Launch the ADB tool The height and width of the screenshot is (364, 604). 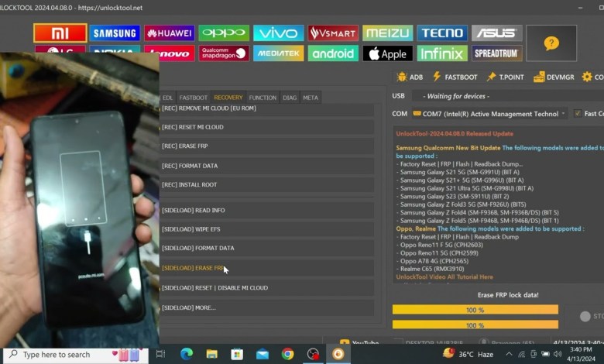click(410, 77)
